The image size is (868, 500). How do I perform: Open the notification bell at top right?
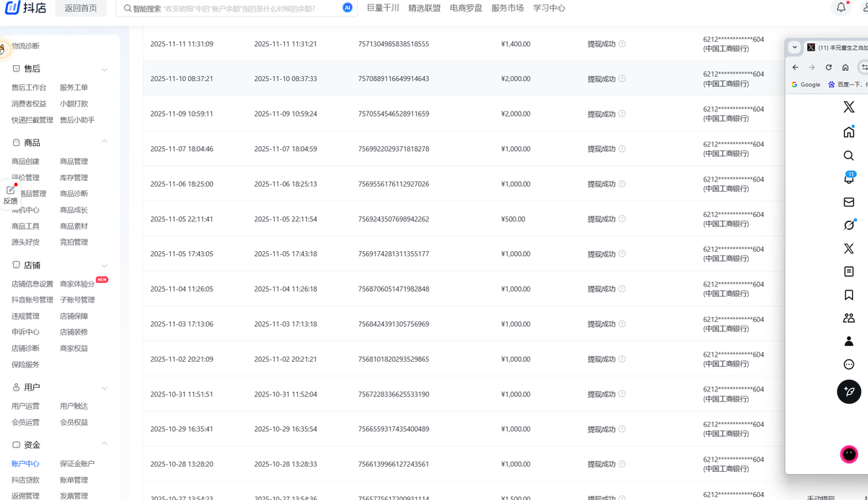tap(840, 7)
